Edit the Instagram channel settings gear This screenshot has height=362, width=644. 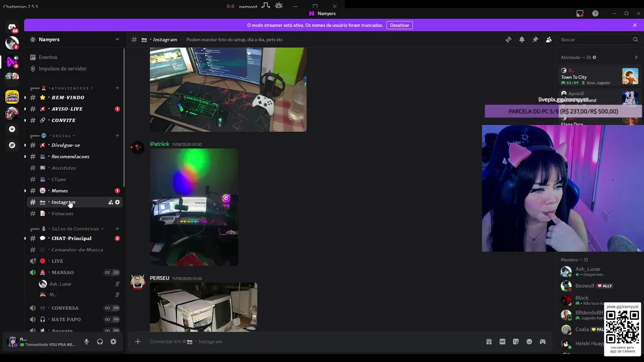click(117, 202)
